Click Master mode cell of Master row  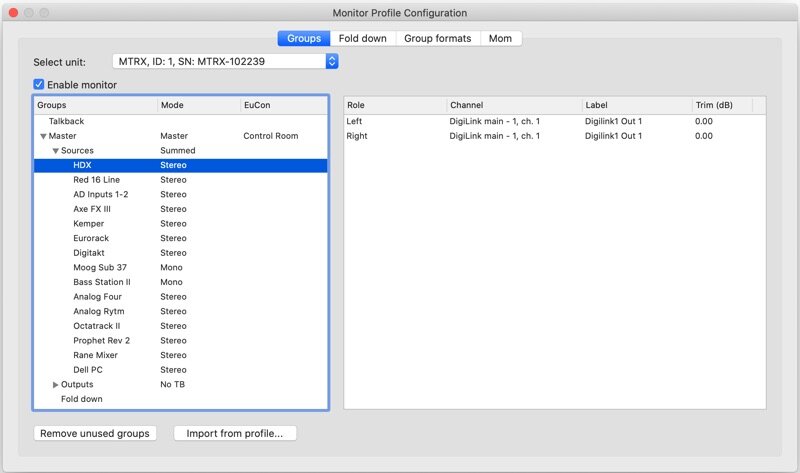[x=174, y=136]
